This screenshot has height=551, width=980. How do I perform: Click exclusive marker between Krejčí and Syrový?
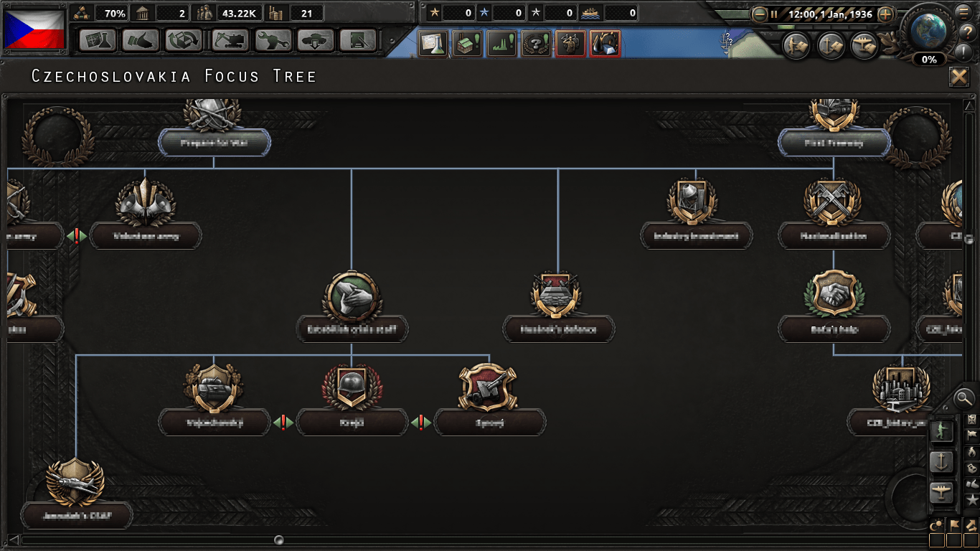pos(421,423)
